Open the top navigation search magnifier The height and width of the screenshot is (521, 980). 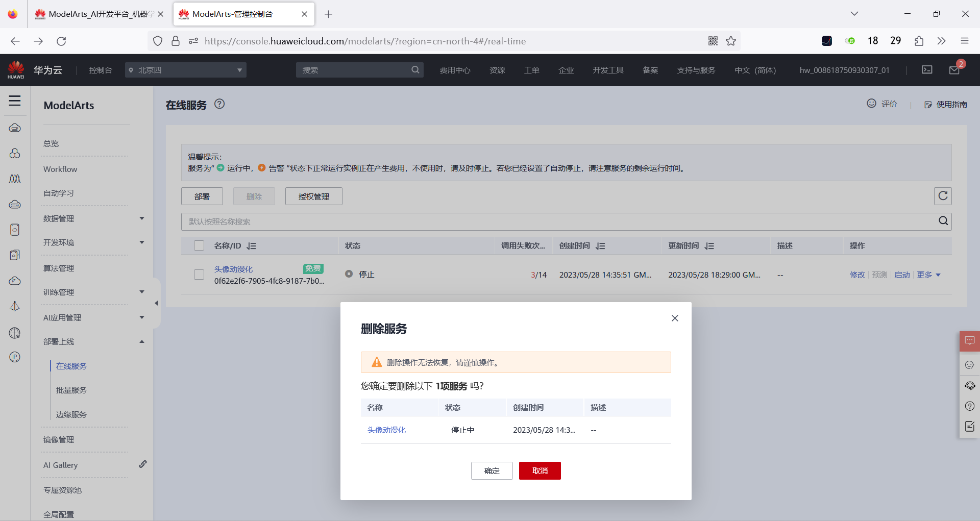(415, 70)
